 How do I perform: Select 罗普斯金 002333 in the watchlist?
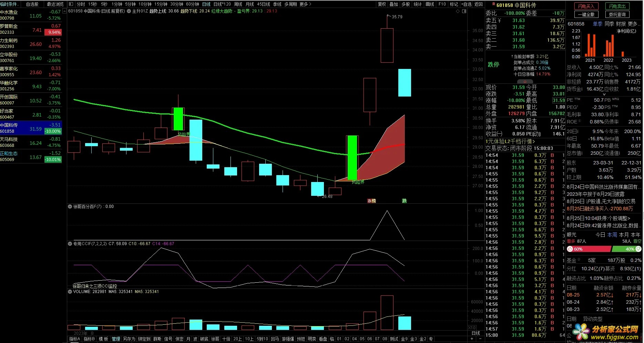coord(31,29)
